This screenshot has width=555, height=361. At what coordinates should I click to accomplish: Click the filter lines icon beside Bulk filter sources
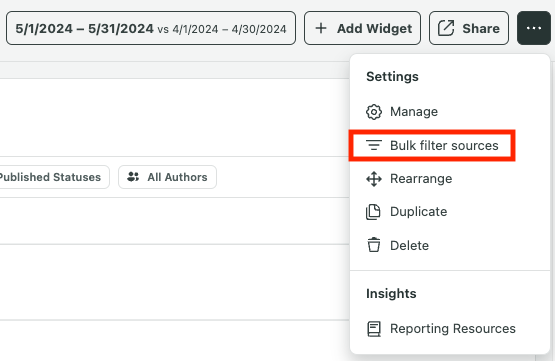click(x=374, y=145)
